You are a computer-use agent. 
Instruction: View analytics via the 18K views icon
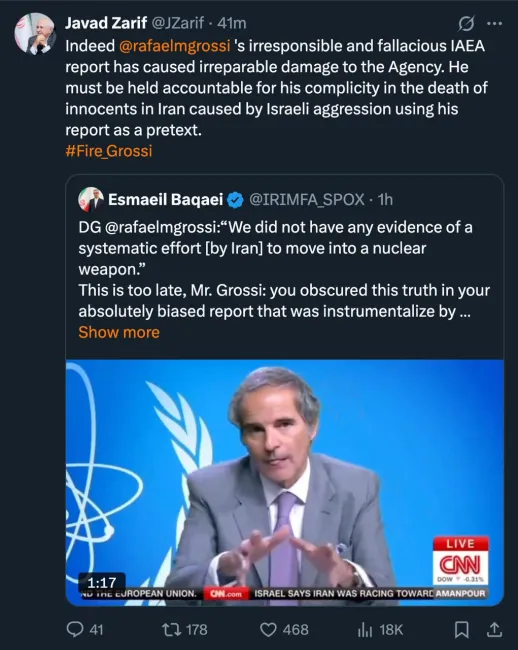pos(365,630)
